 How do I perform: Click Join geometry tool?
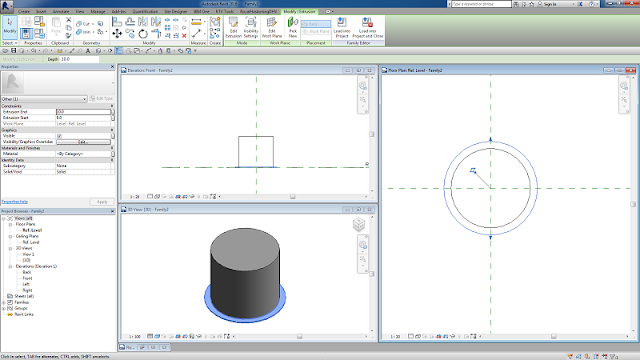[x=83, y=32]
